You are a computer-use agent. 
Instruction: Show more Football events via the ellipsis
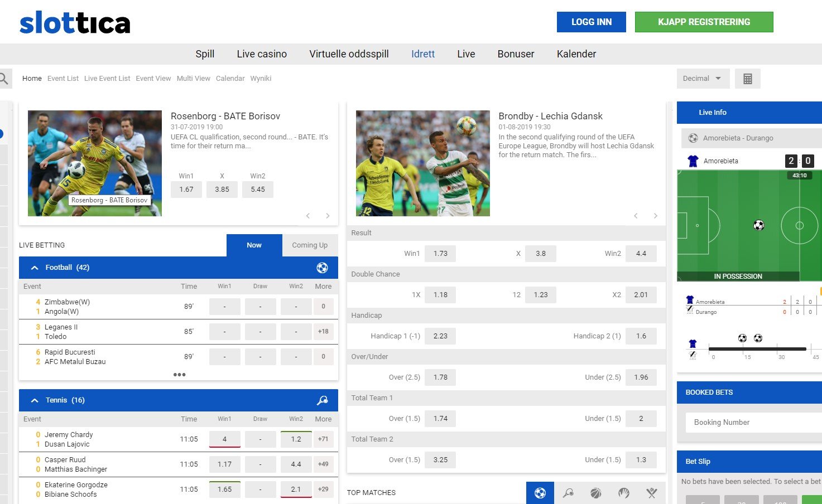click(179, 374)
